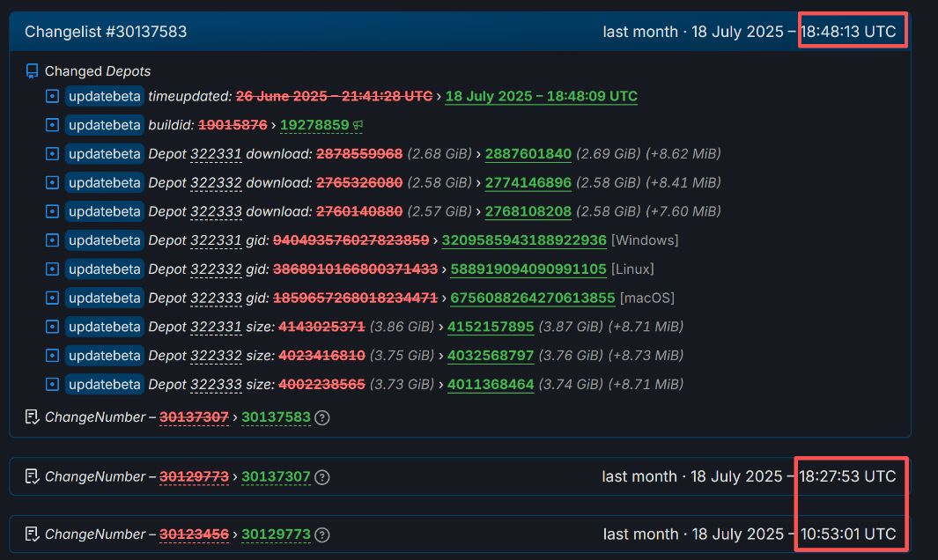Click the modified icon beside the macOS gid row
The height and width of the screenshot is (560, 938).
(52, 298)
